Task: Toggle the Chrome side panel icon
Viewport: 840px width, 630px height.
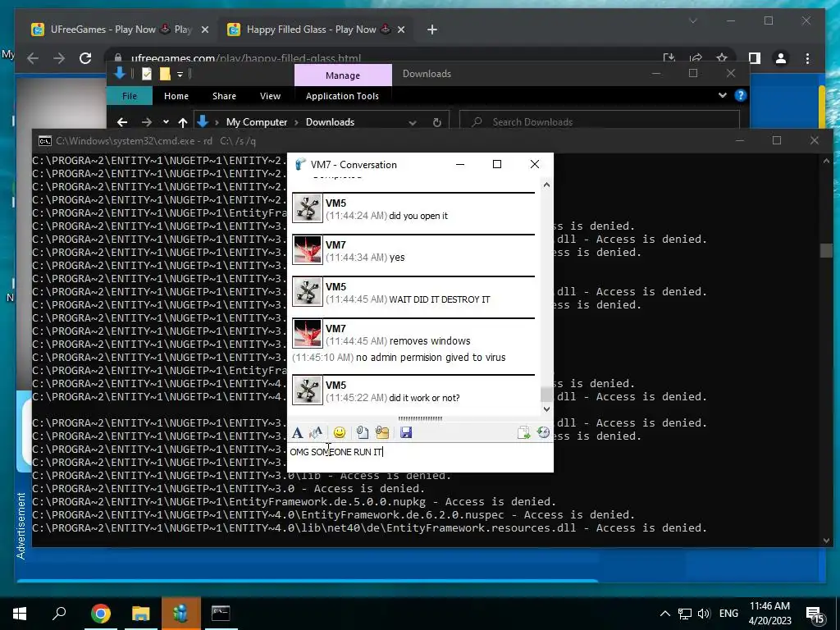Action: (x=755, y=58)
